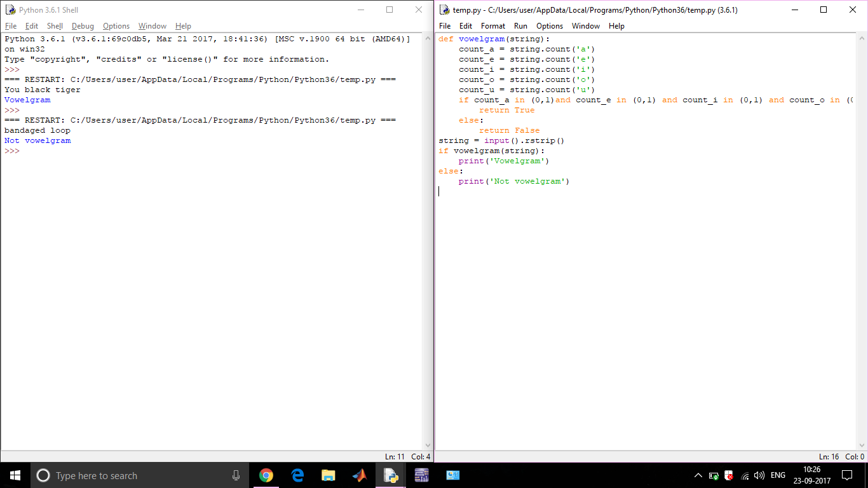Click the Python Shell window title icon

click(x=10, y=10)
